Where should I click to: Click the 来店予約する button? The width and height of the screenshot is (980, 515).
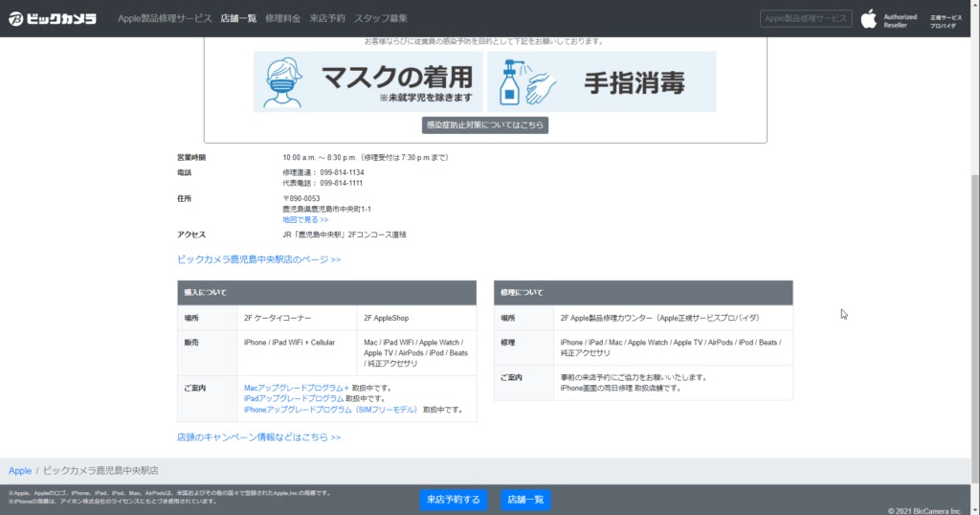point(453,500)
